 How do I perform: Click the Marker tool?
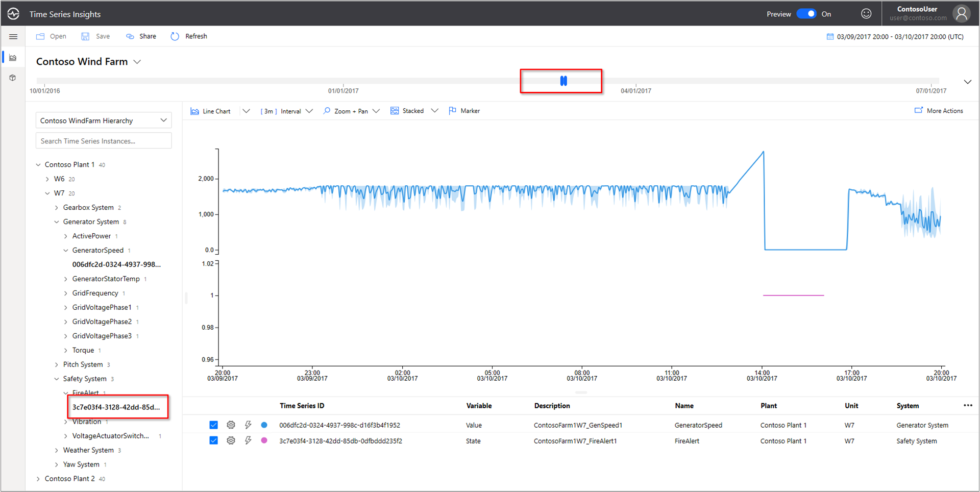click(x=464, y=111)
